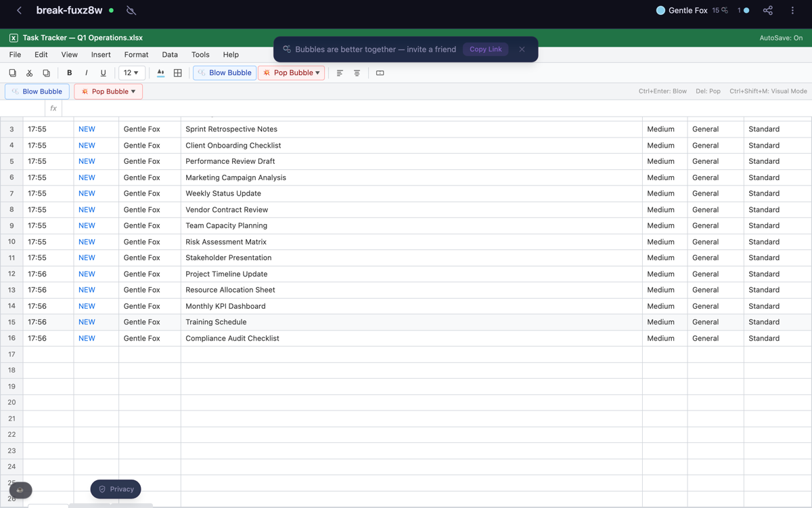The image size is (812, 508).
Task: Expand Pop Bubble dropdown in secondary bar
Action: [x=133, y=91]
